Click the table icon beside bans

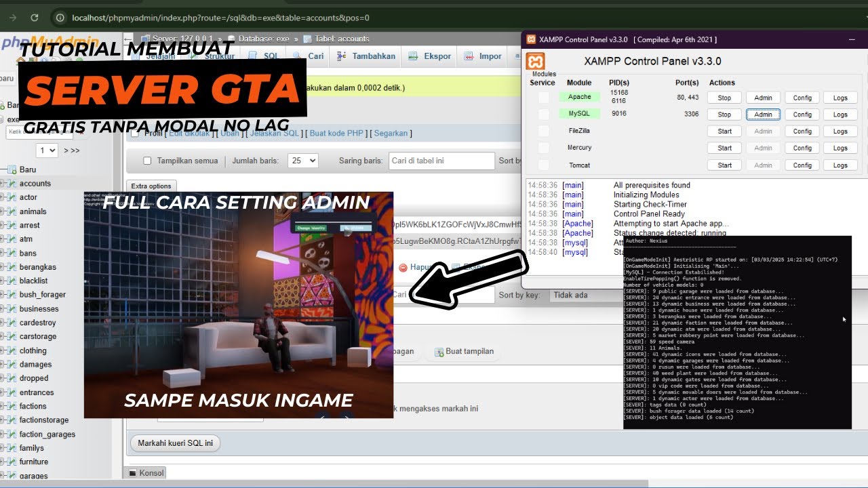(x=12, y=253)
